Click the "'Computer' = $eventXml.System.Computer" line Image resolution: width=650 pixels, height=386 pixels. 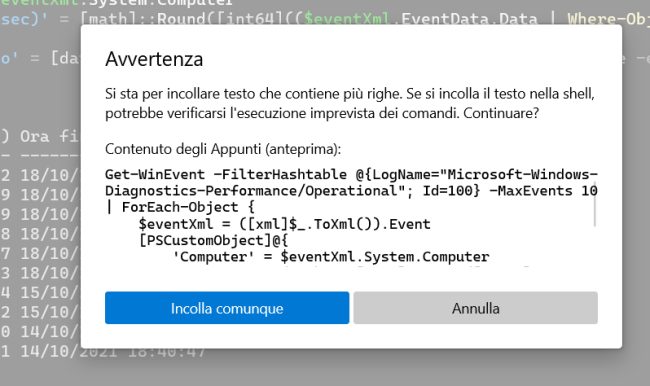tap(330, 257)
